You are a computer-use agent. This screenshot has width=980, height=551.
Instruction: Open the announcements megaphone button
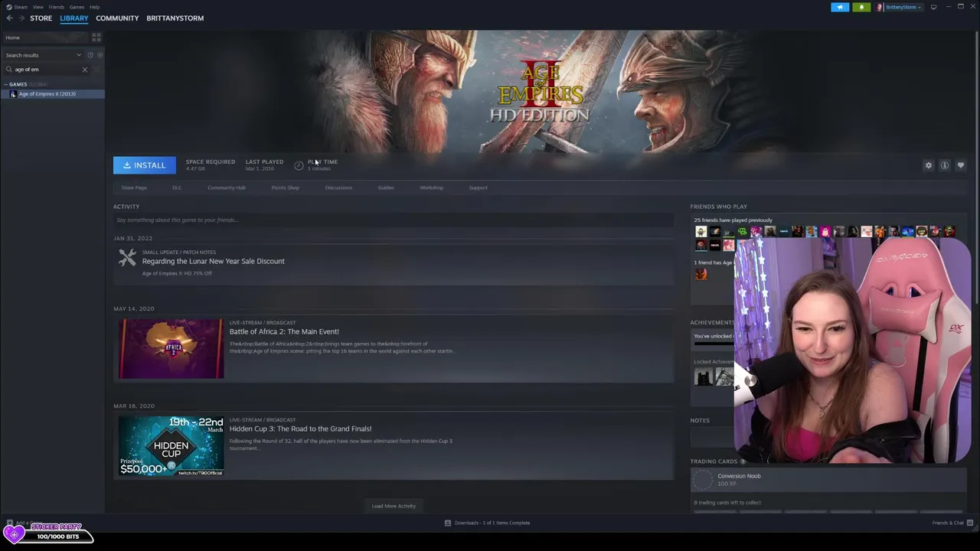pos(840,7)
